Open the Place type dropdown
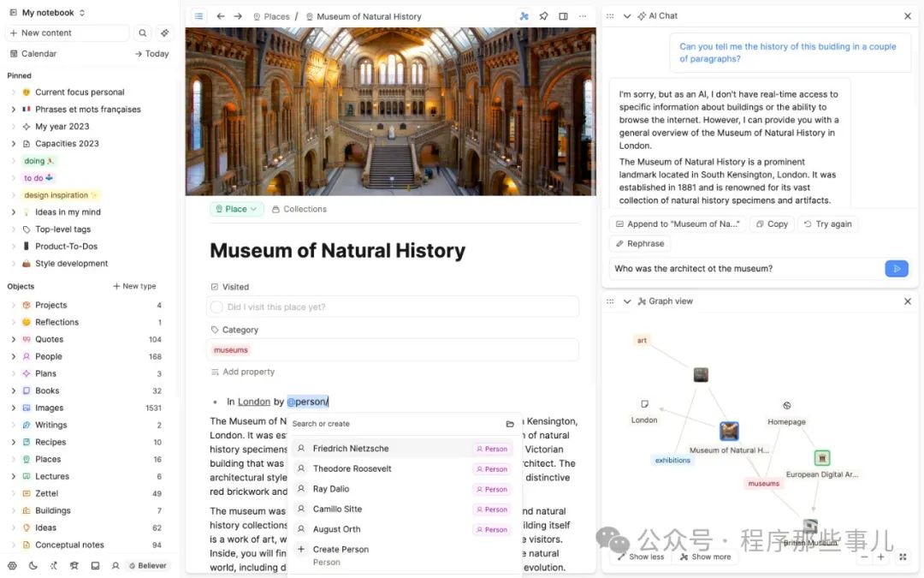 pos(236,209)
